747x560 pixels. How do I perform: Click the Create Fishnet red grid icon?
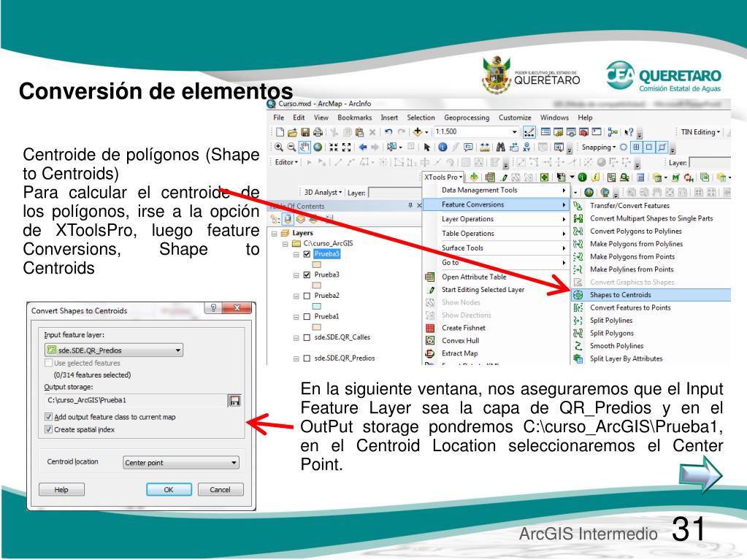(430, 328)
